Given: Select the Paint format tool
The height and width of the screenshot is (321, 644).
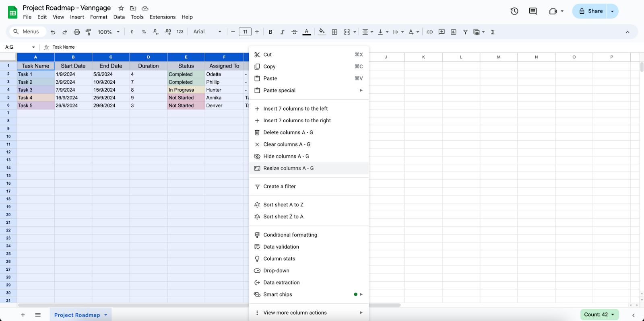Looking at the screenshot, I should coord(89,32).
